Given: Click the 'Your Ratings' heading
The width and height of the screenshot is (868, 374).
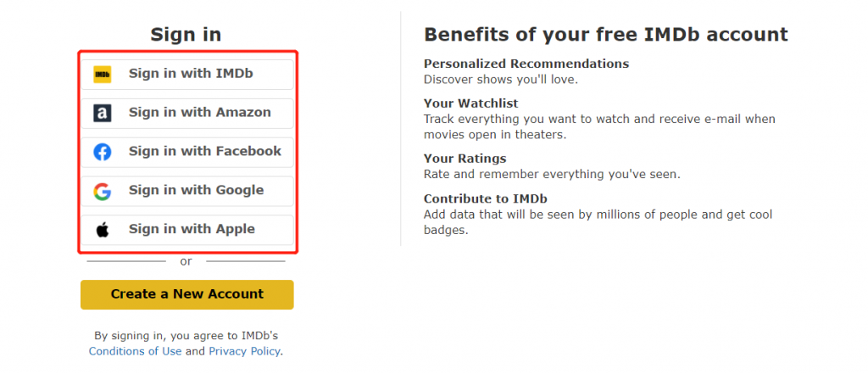Looking at the screenshot, I should (x=465, y=159).
